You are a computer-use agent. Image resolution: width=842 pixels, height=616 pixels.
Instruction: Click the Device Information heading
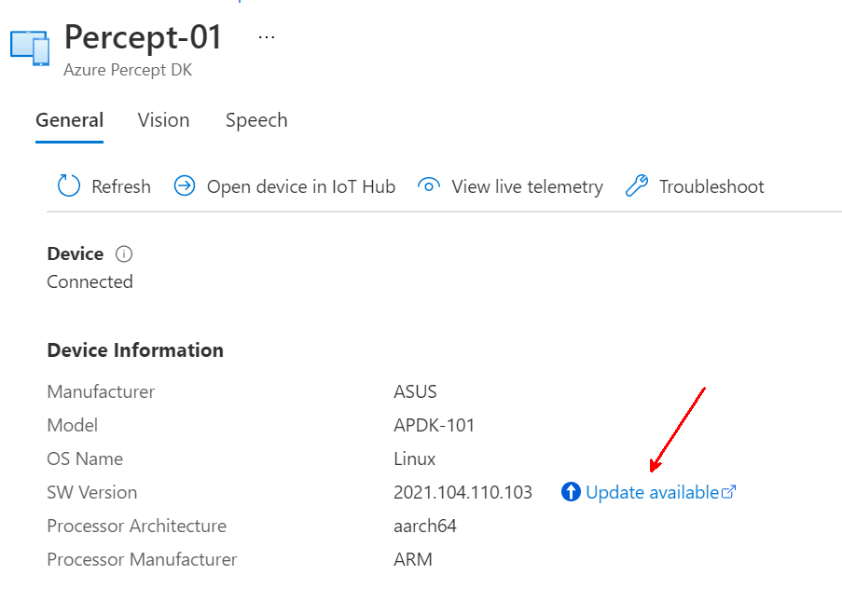click(x=135, y=350)
